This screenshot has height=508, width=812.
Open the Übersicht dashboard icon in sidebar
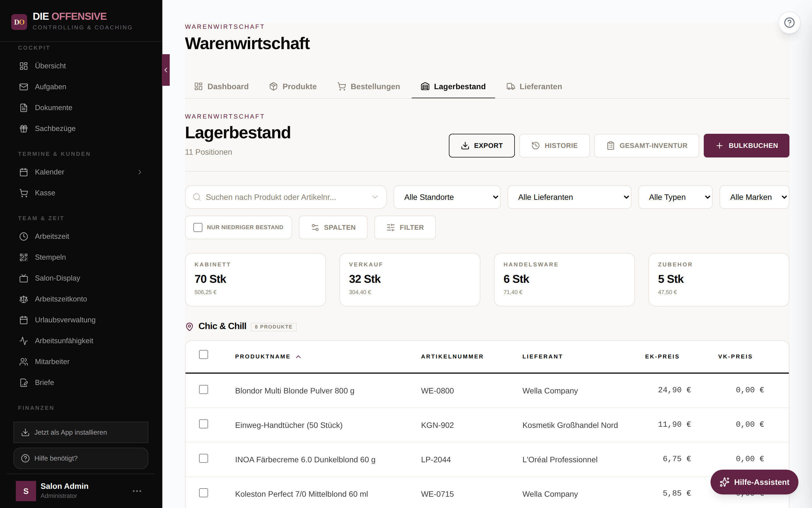tap(23, 66)
